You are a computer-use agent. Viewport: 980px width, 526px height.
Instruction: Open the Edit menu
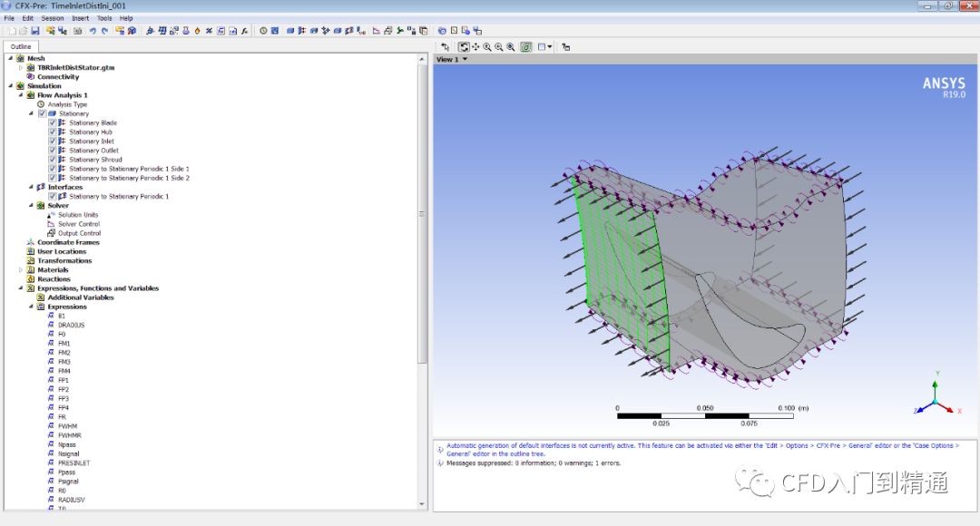coord(27,18)
